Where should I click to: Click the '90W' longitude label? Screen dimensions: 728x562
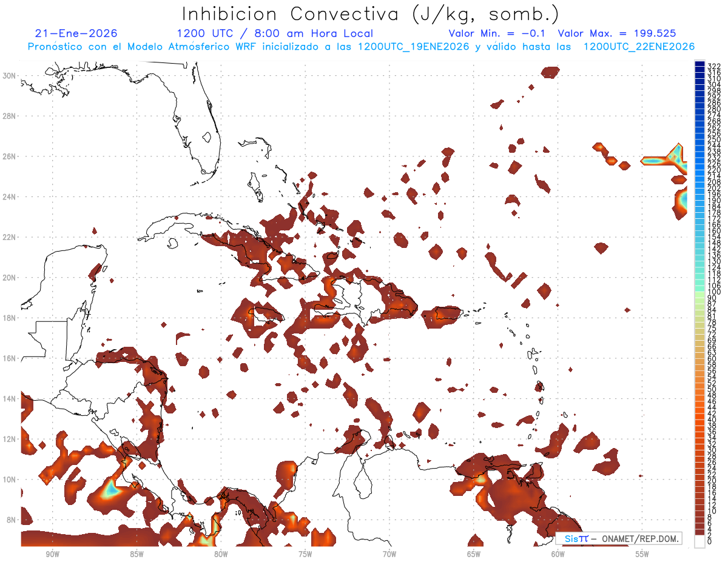(x=52, y=554)
